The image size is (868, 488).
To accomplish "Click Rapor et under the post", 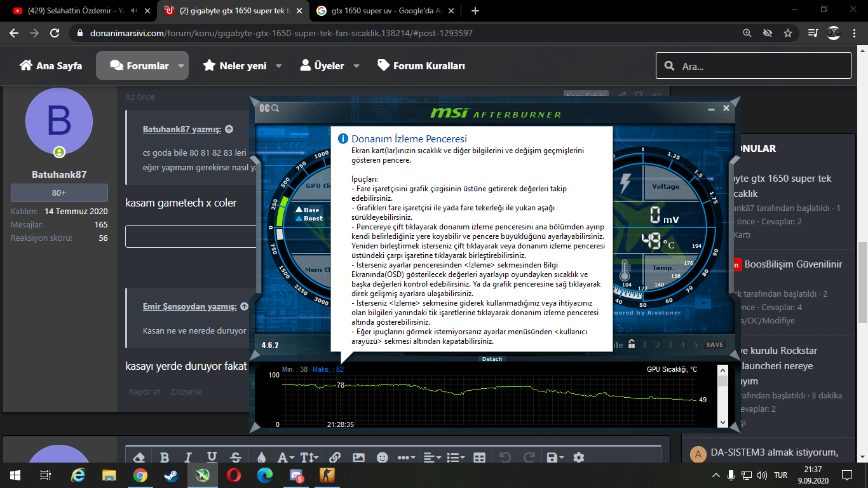I will pyautogui.click(x=145, y=391).
